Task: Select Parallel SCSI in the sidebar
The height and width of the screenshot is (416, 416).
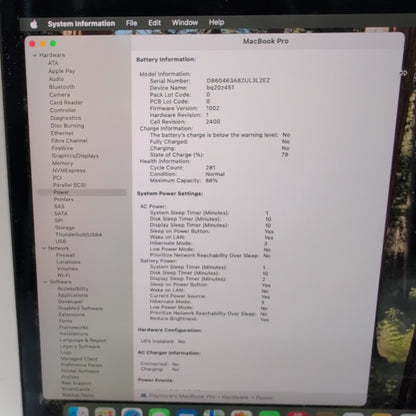Action: [x=69, y=185]
